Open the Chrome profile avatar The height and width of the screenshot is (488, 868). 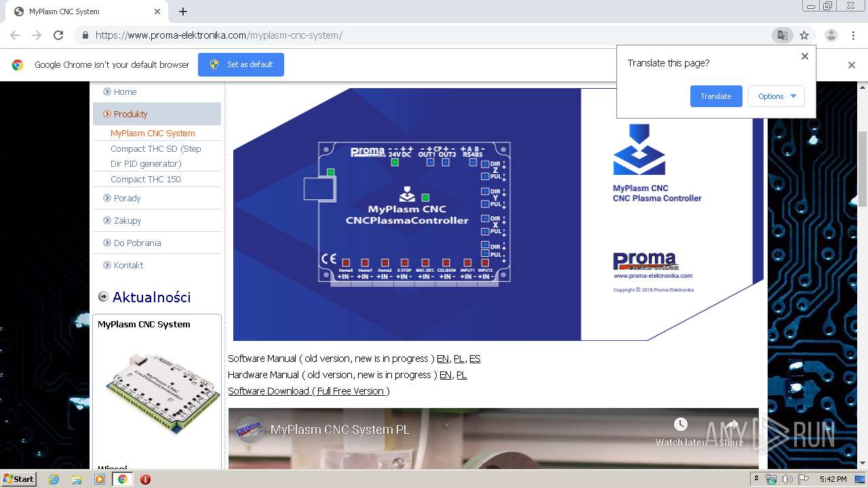[831, 35]
